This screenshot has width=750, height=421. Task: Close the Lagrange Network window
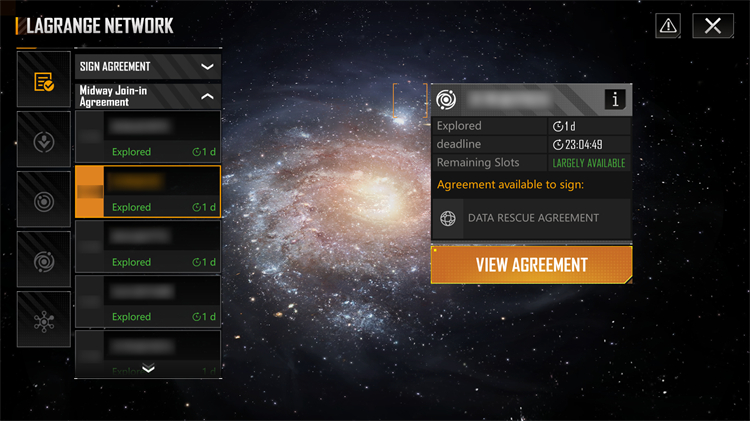(x=713, y=25)
